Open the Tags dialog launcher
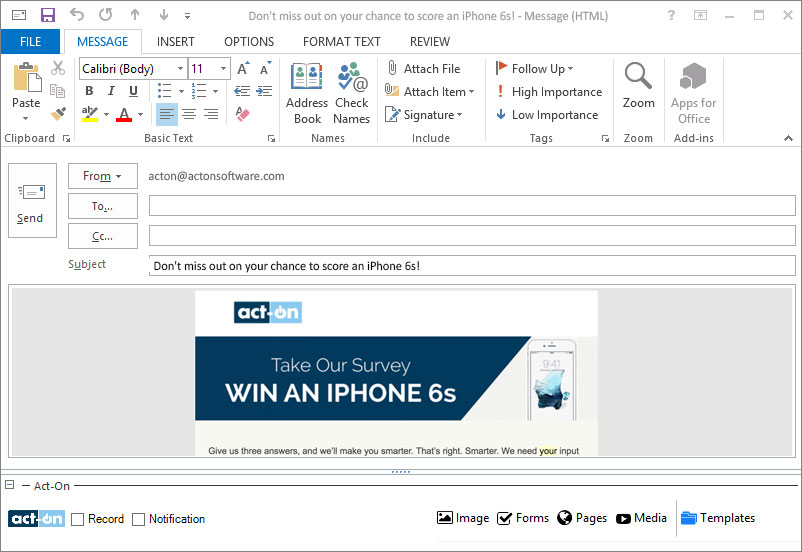The width and height of the screenshot is (802, 552). (x=606, y=138)
